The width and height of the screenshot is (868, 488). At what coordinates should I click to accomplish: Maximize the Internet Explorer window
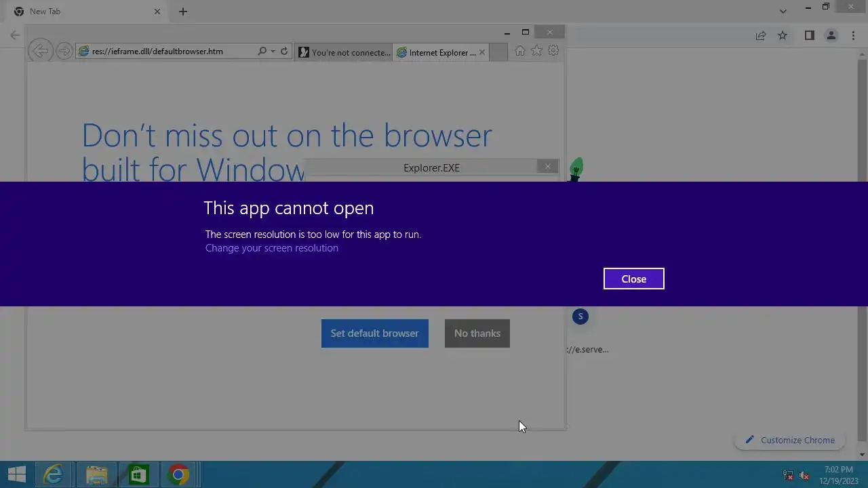tap(525, 32)
